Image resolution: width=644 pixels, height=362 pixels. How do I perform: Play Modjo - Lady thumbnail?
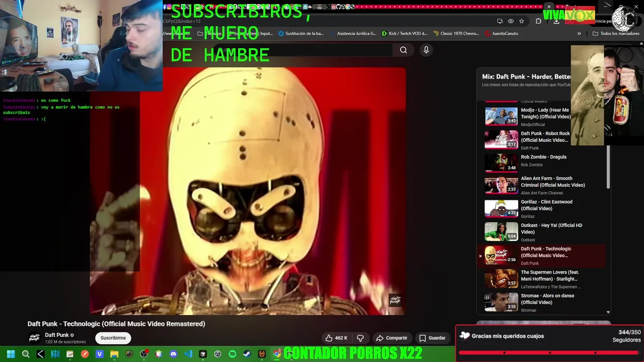click(501, 116)
